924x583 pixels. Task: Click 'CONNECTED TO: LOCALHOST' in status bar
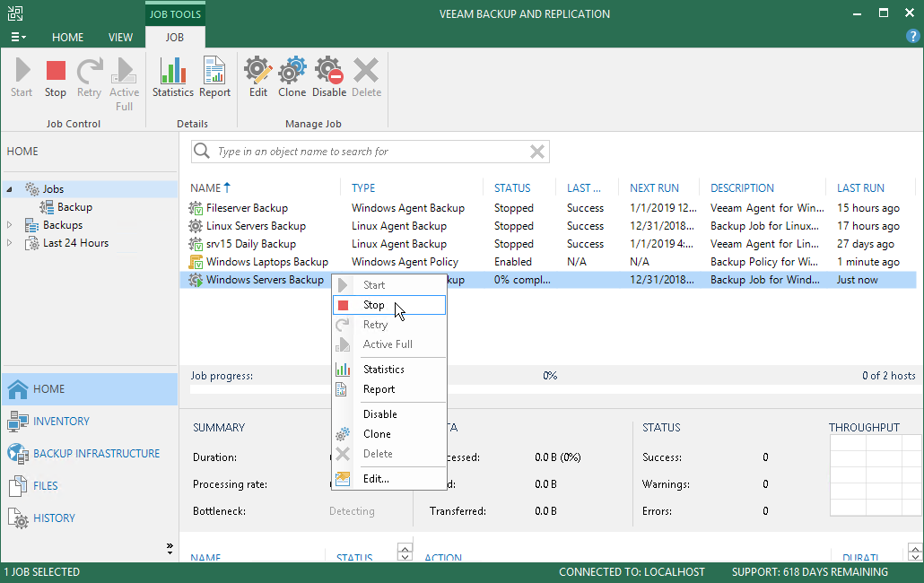(x=632, y=572)
